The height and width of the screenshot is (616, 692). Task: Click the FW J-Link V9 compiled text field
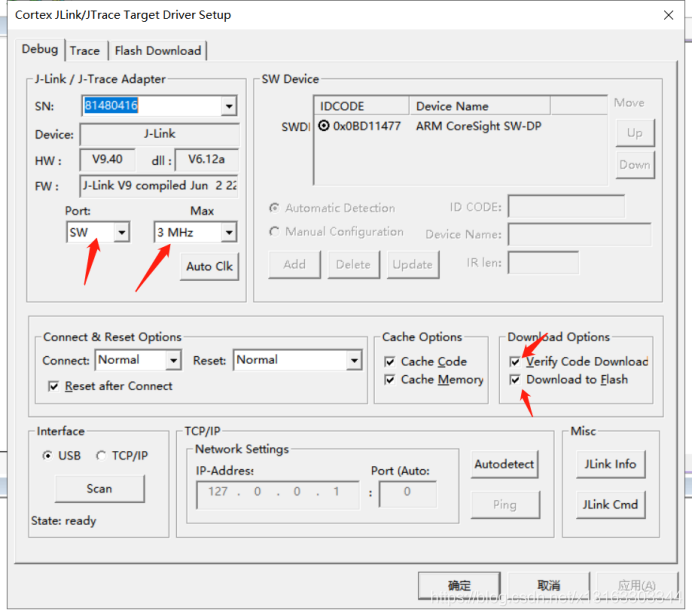tap(159, 186)
